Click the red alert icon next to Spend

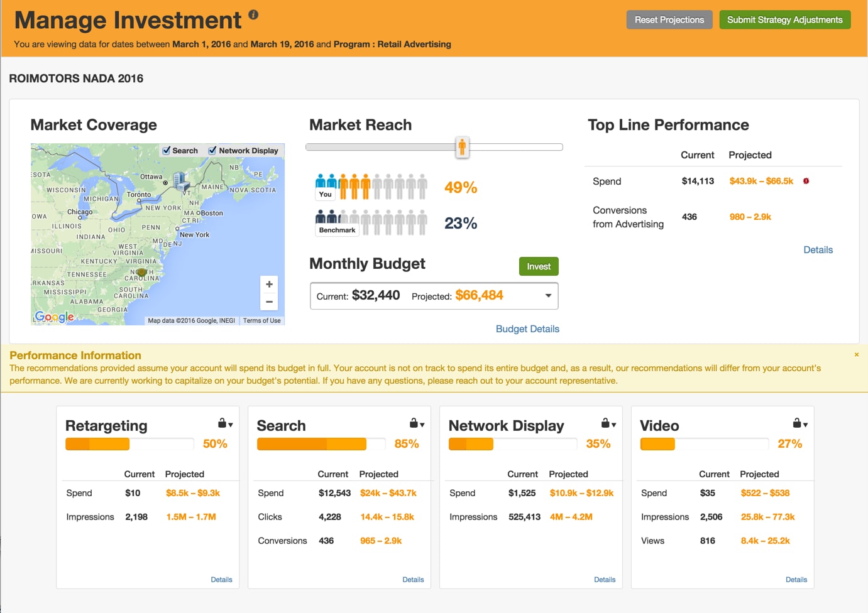click(x=806, y=181)
